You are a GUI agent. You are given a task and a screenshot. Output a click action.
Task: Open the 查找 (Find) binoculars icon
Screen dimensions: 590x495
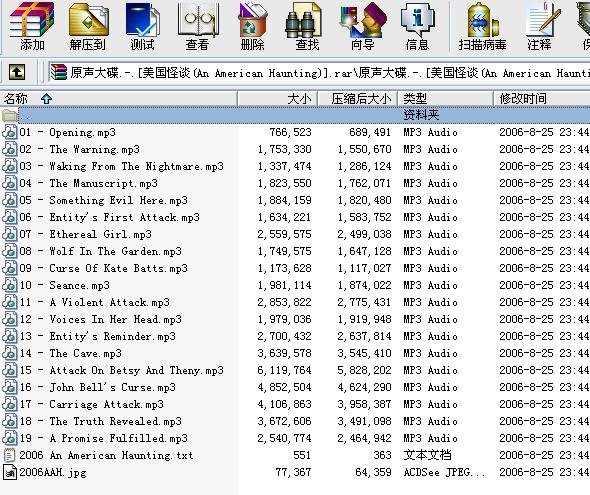307,26
